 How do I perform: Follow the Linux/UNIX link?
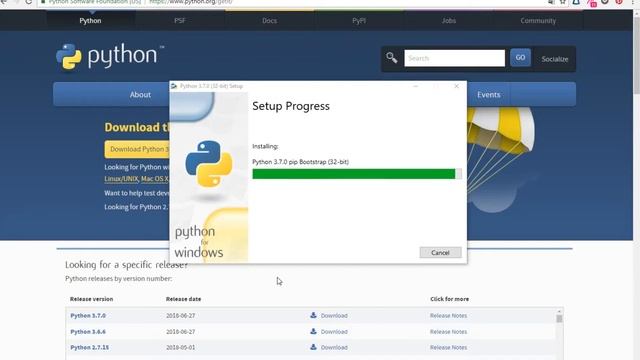point(121,179)
